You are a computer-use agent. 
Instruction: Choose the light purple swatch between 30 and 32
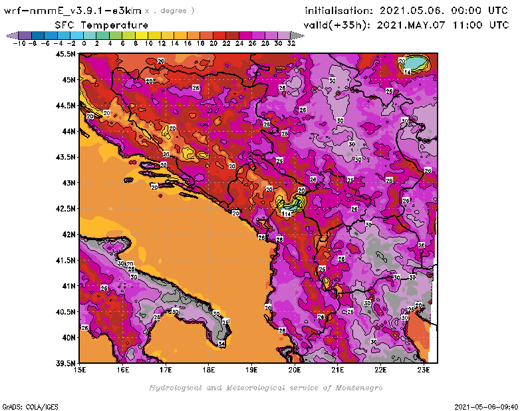click(x=284, y=35)
